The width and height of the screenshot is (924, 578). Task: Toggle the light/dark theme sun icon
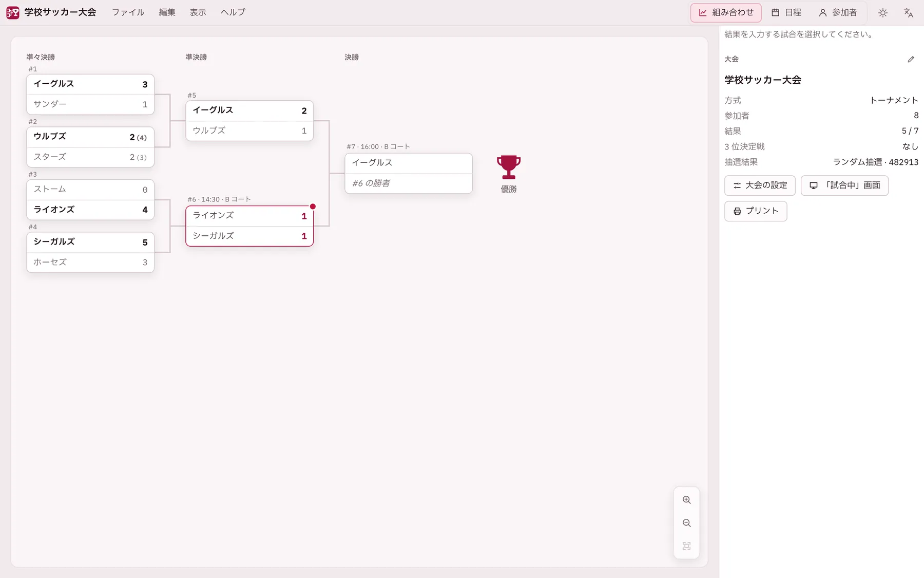883,13
